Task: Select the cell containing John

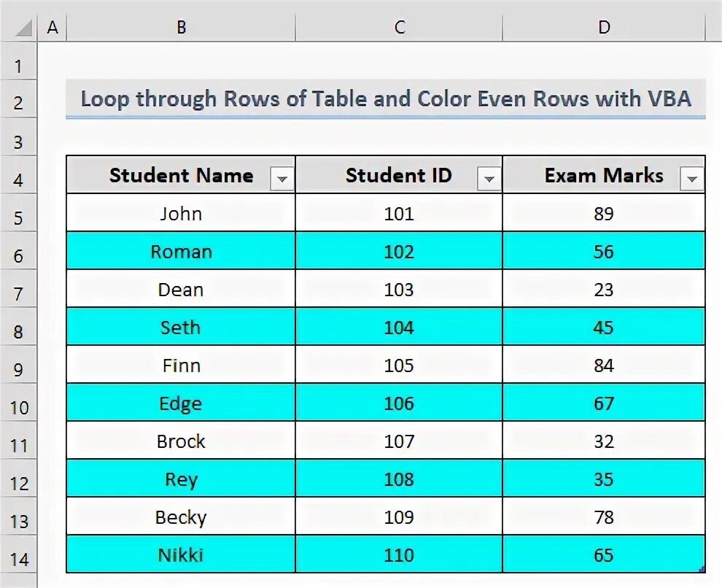Action: (x=181, y=213)
